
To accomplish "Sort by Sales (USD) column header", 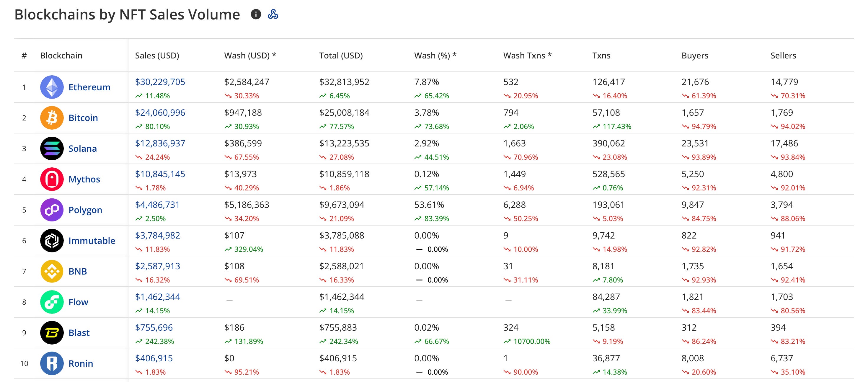I will [157, 55].
